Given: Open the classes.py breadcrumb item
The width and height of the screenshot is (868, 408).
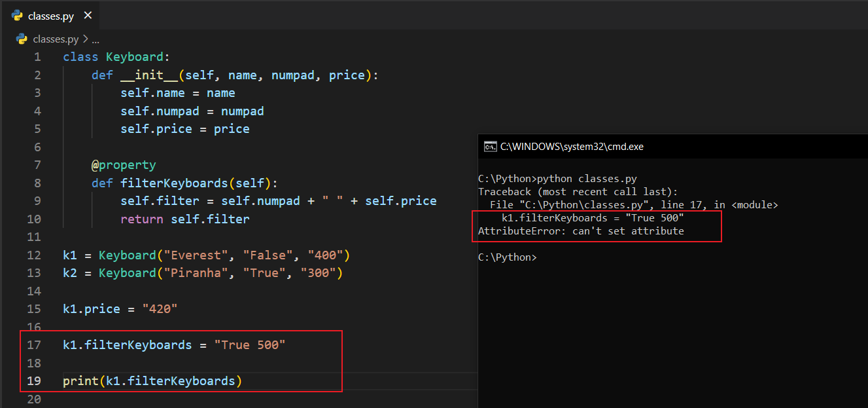Looking at the screenshot, I should coord(56,39).
